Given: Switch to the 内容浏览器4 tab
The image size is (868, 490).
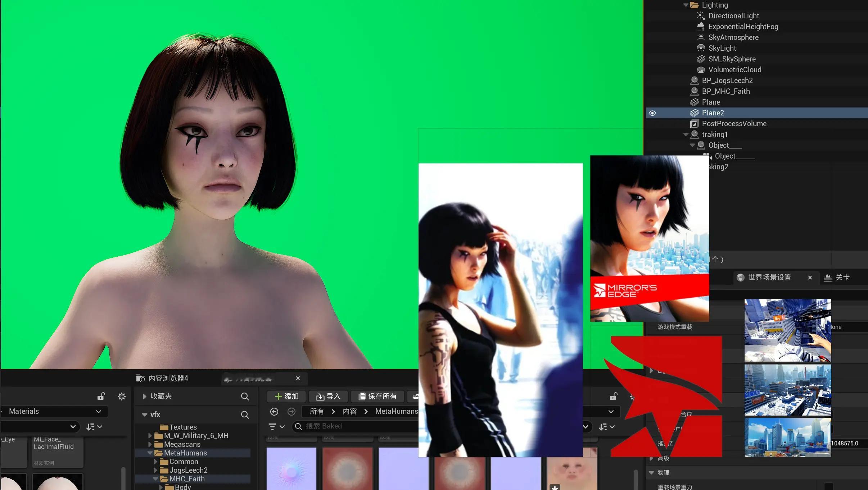Looking at the screenshot, I should point(162,378).
